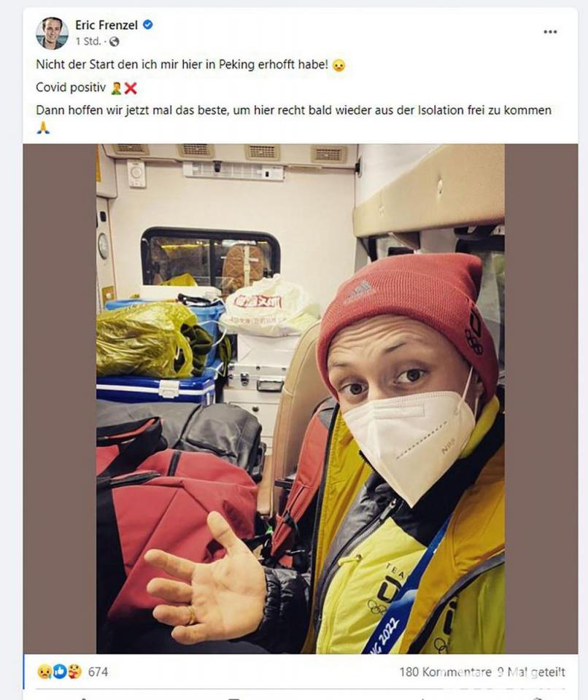Show who reacted via the 674 count
The height and width of the screenshot is (700, 588).
click(x=98, y=672)
